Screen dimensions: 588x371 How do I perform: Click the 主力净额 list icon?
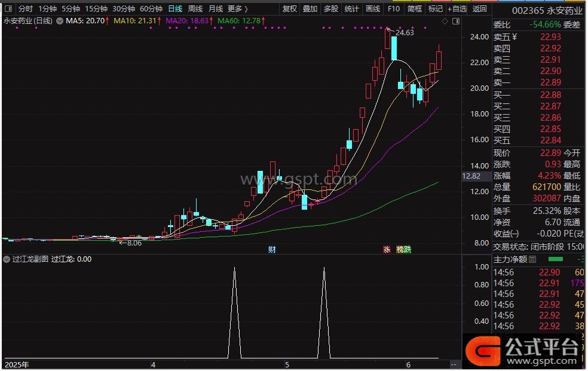[532, 259]
